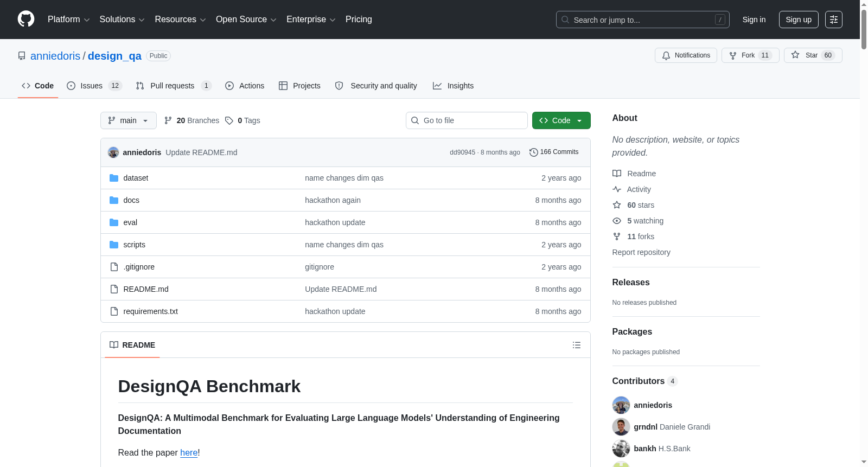Go to the GitHub homepage logo
Image resolution: width=868 pixels, height=467 pixels.
tap(26, 20)
